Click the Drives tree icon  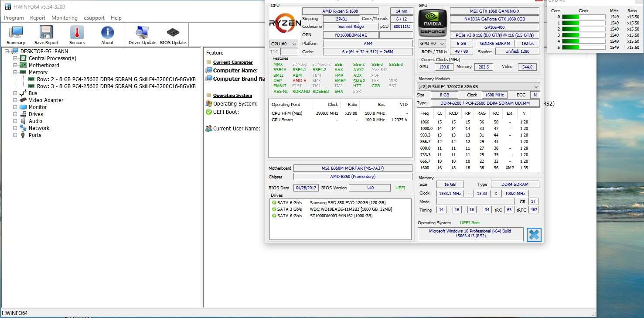[24, 114]
